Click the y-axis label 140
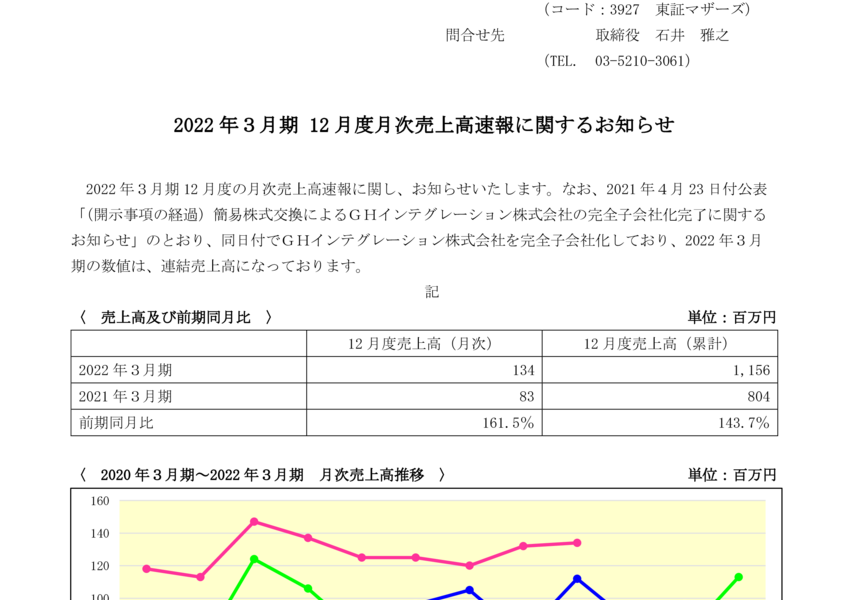Viewport: 849px width, 600px height. tap(100, 533)
